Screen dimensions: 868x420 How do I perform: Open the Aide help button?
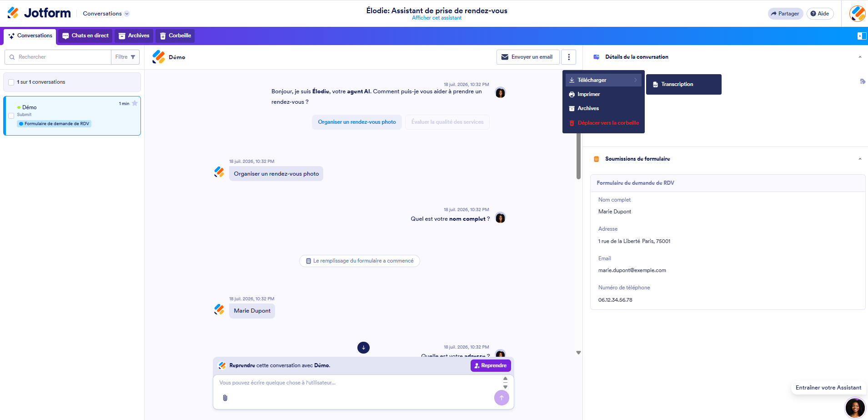click(x=820, y=14)
